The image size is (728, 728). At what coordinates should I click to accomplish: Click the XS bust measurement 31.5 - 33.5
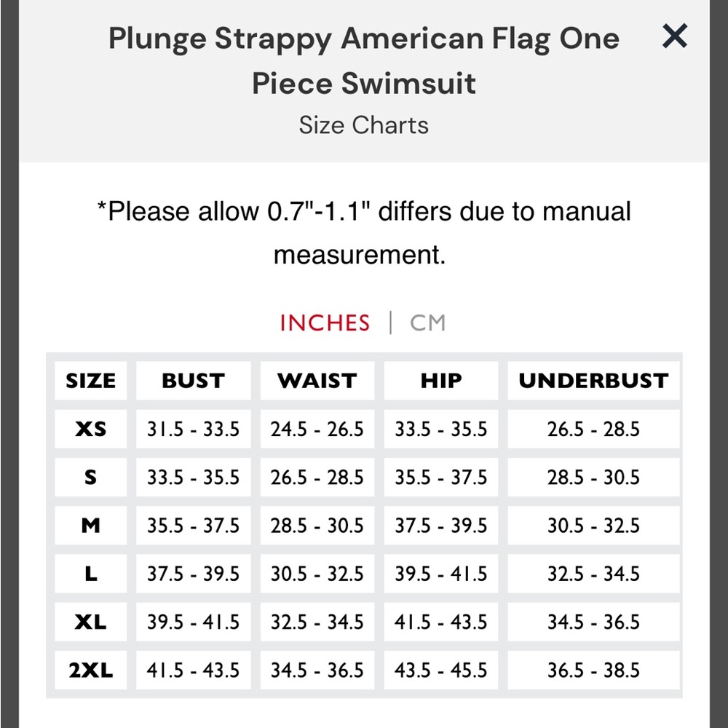coord(193,429)
